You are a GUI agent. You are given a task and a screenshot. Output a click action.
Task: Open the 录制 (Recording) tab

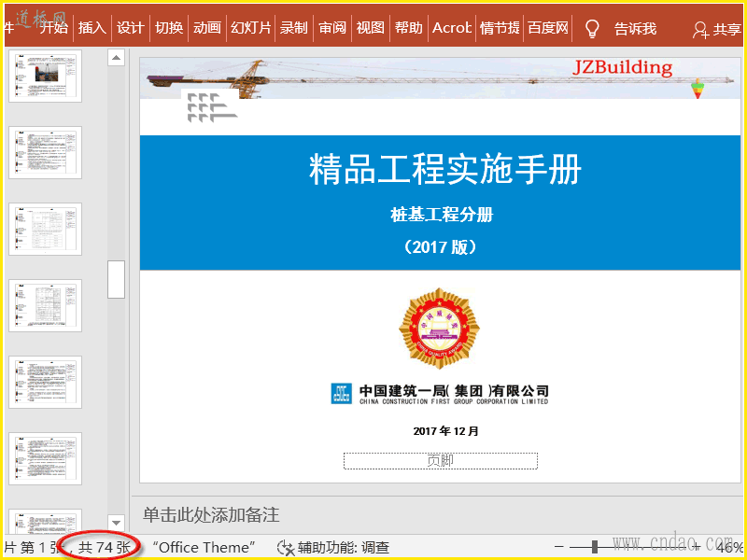[x=293, y=28]
